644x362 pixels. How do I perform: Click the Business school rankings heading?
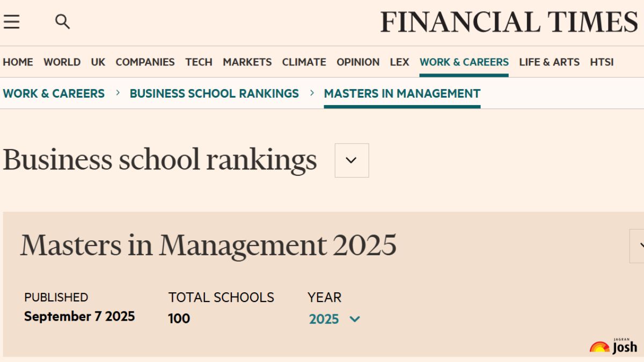click(x=160, y=160)
